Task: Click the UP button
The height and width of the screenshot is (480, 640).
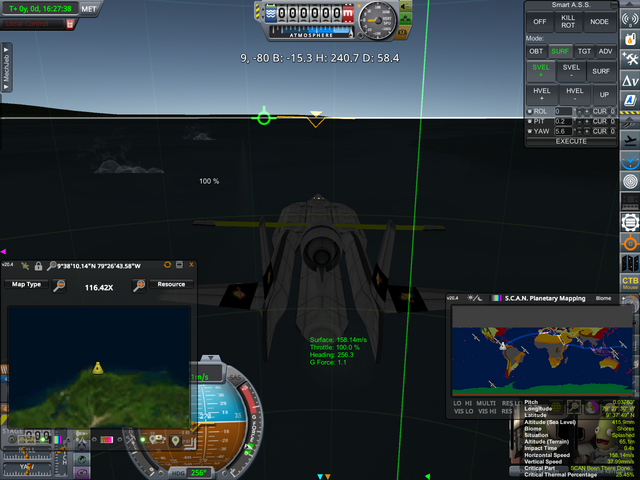Action: [604, 94]
